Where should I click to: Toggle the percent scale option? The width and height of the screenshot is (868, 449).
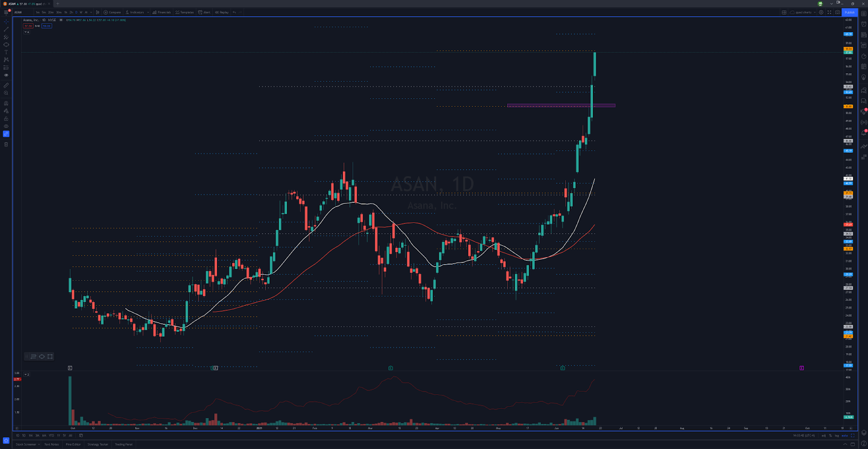point(830,435)
